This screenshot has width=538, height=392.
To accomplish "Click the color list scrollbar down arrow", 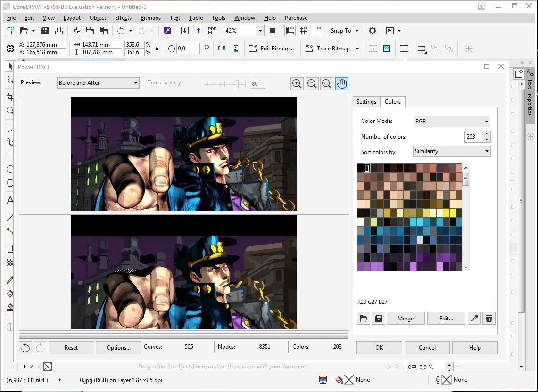I will click(466, 268).
